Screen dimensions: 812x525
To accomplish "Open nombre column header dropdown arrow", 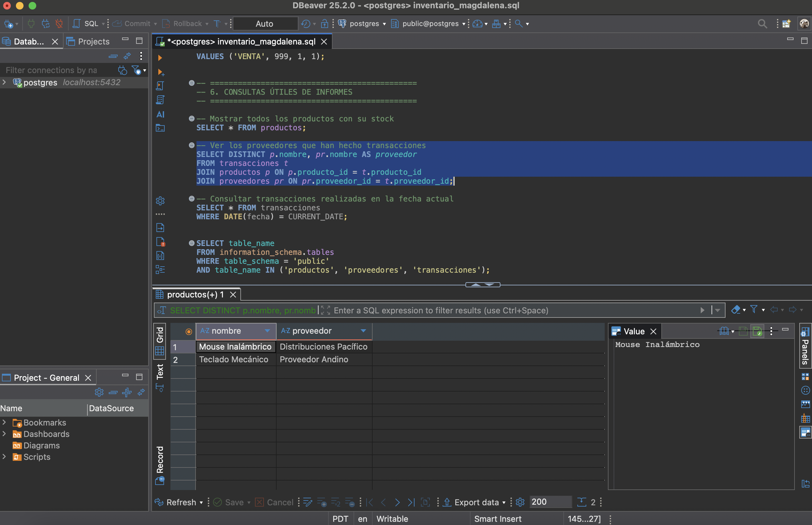I will pos(267,331).
